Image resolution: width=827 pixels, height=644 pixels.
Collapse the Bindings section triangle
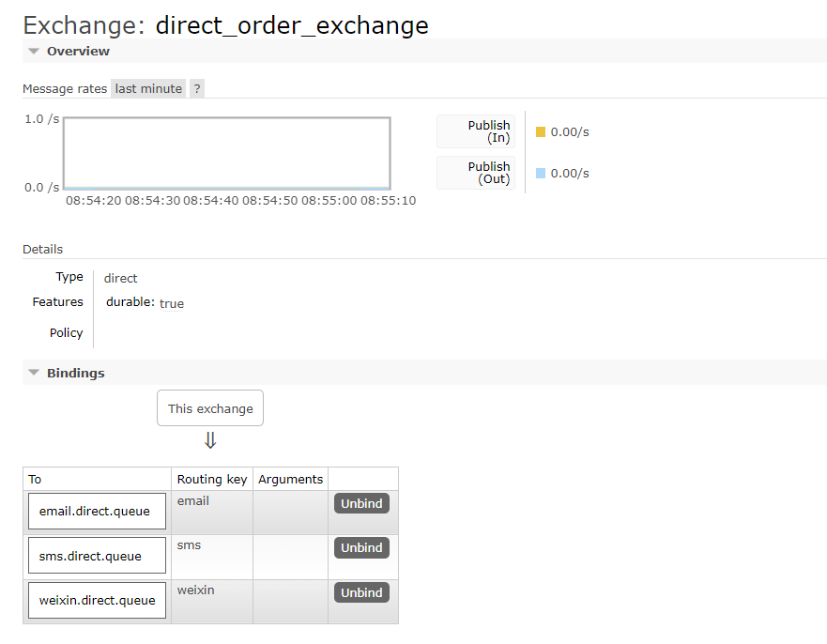[34, 374]
